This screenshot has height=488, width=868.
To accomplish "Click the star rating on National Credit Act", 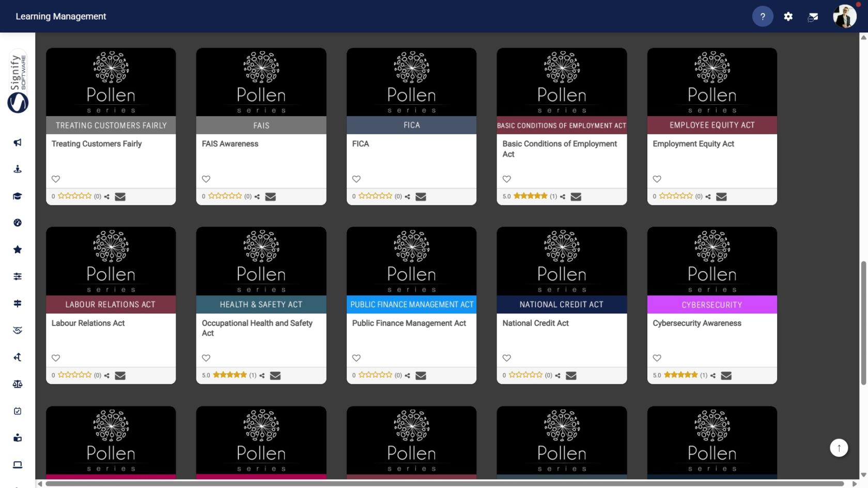I will click(526, 375).
